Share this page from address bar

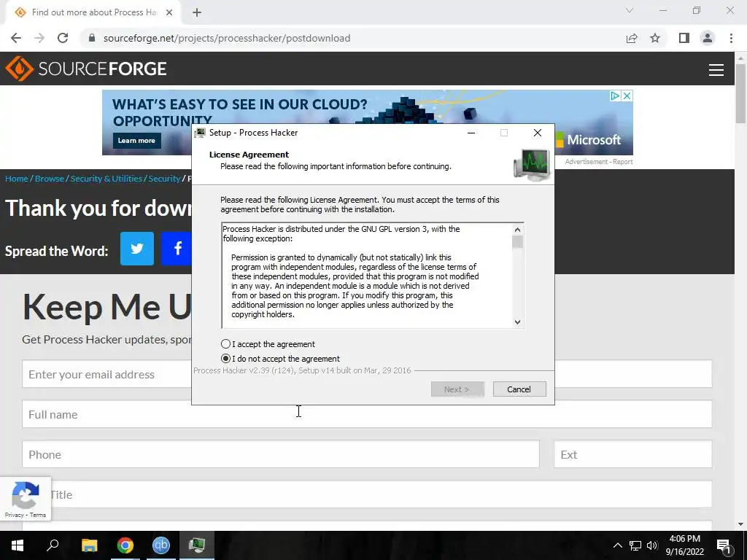click(x=632, y=38)
